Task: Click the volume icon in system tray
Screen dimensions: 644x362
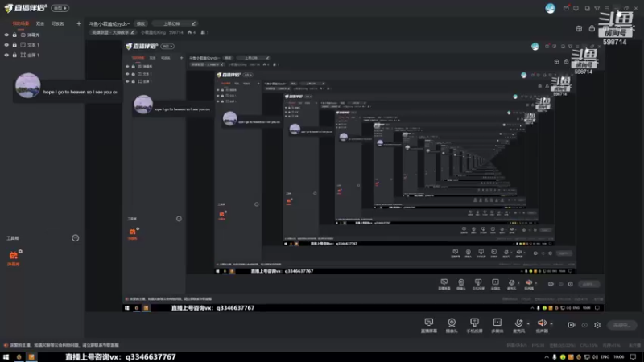Action: click(x=595, y=357)
